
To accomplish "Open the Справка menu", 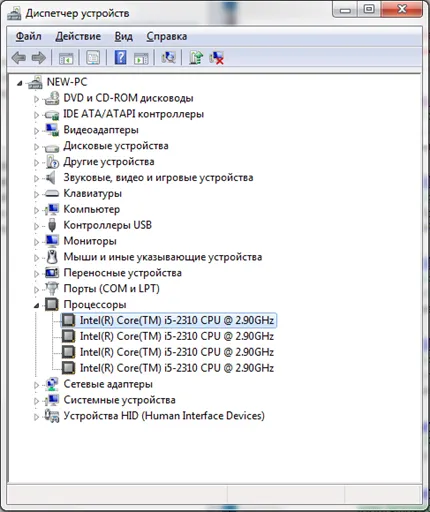I will [167, 36].
